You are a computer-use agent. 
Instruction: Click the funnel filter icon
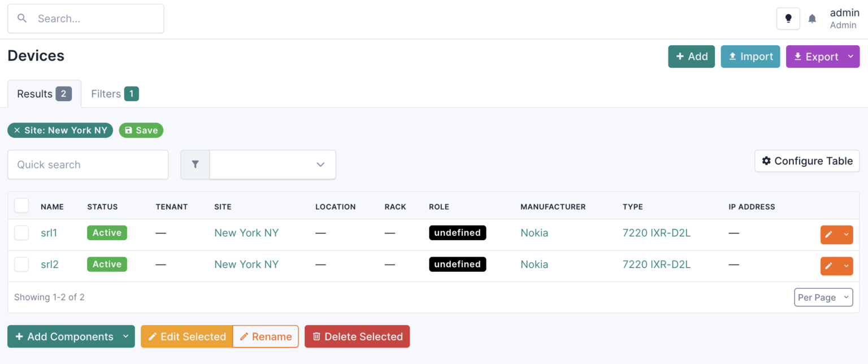pyautogui.click(x=195, y=164)
